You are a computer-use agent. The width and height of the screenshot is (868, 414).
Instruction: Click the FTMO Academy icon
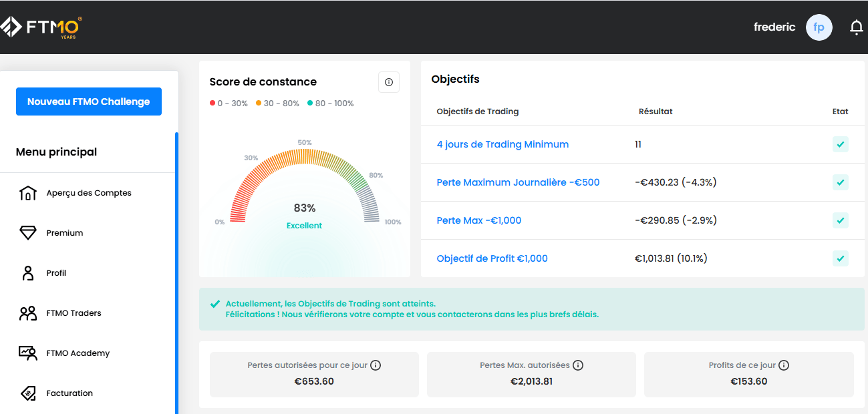coord(28,353)
